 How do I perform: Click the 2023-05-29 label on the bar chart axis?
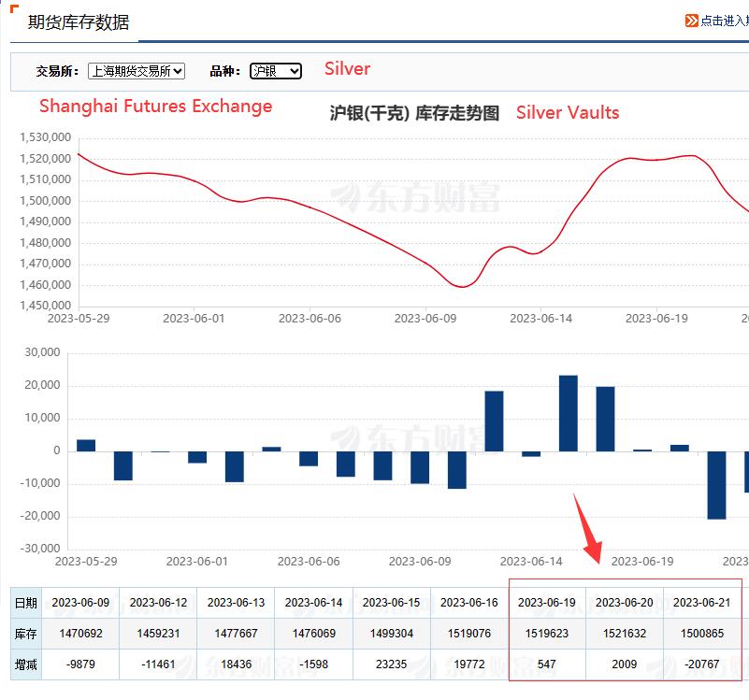[x=86, y=561]
